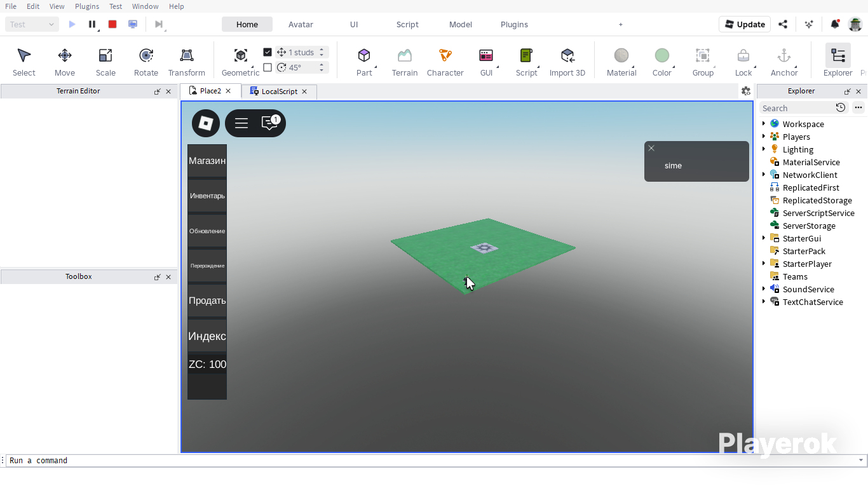Close the Toolbox panel
Screen dimensions: 868x488
tap(168, 277)
